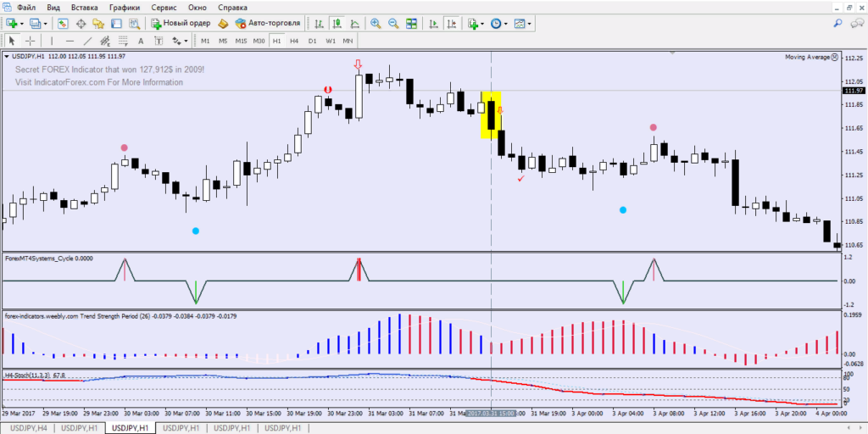868x434 pixels.
Task: Click the Новый ордер button
Action: coord(181,24)
